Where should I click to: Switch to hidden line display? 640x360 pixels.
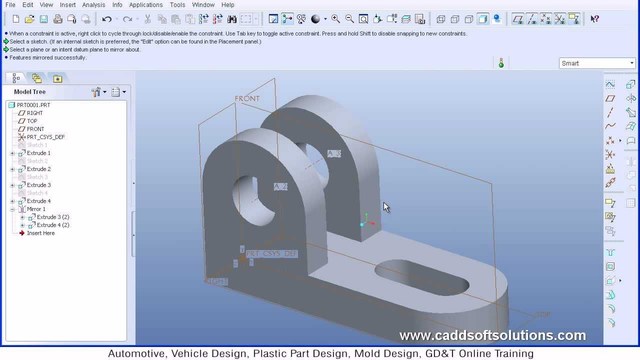(x=455, y=19)
